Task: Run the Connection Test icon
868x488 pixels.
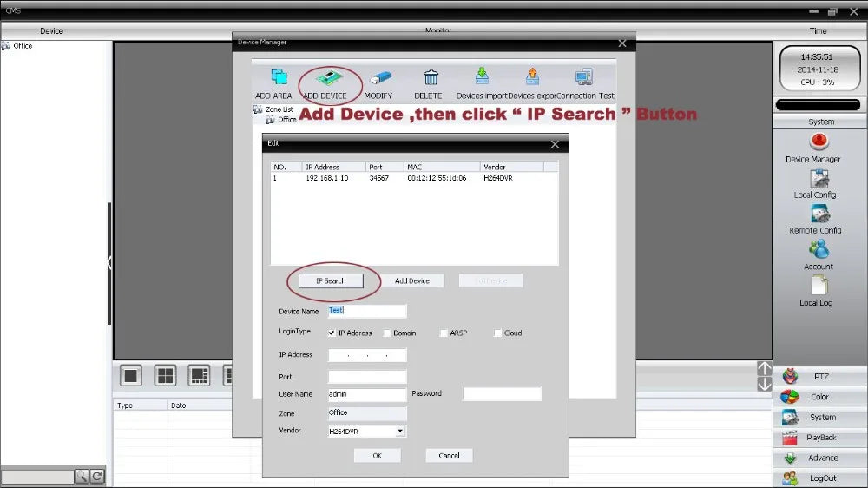Action: click(584, 78)
